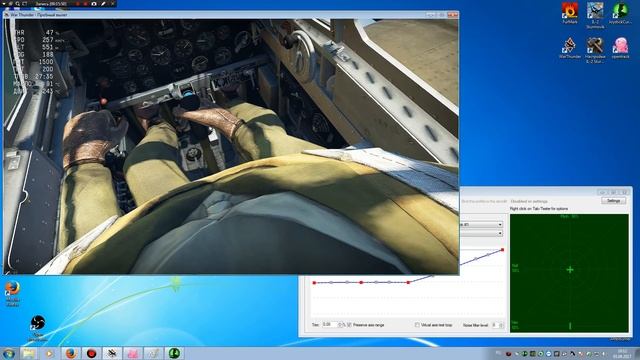Switch to Firefox in the taskbar
Image resolution: width=640 pixels, height=360 pixels.
71,353
